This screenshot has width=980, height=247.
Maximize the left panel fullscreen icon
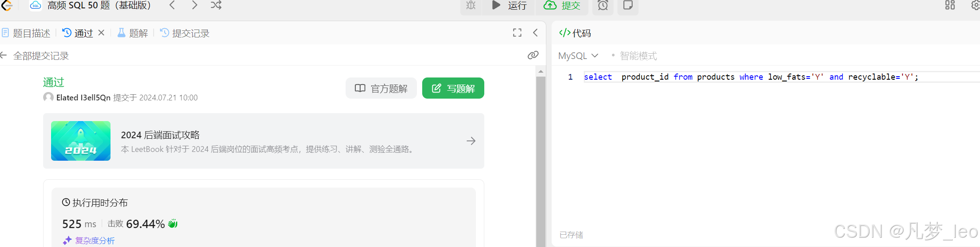(517, 33)
